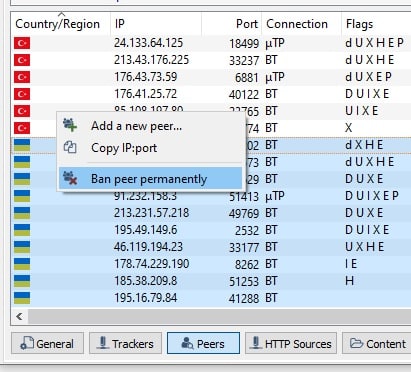Viewport: 411px width, 372px height.
Task: Click Turkey flag for 213.43.176.225
Action: tap(22, 60)
